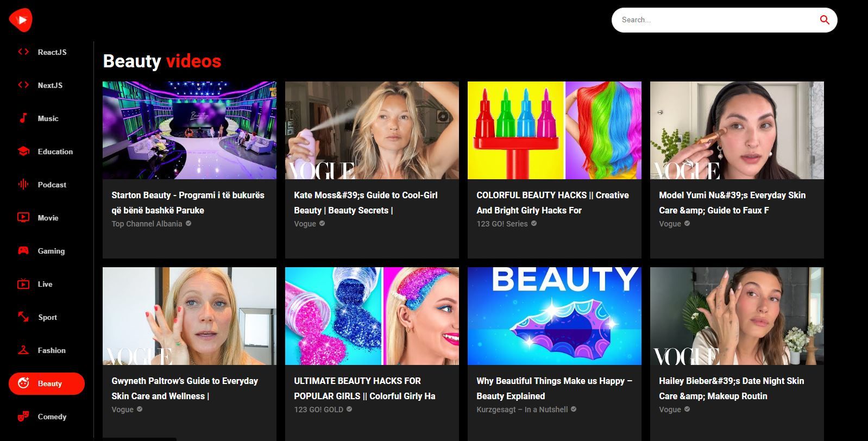Click the Education graduation cap icon

point(23,152)
